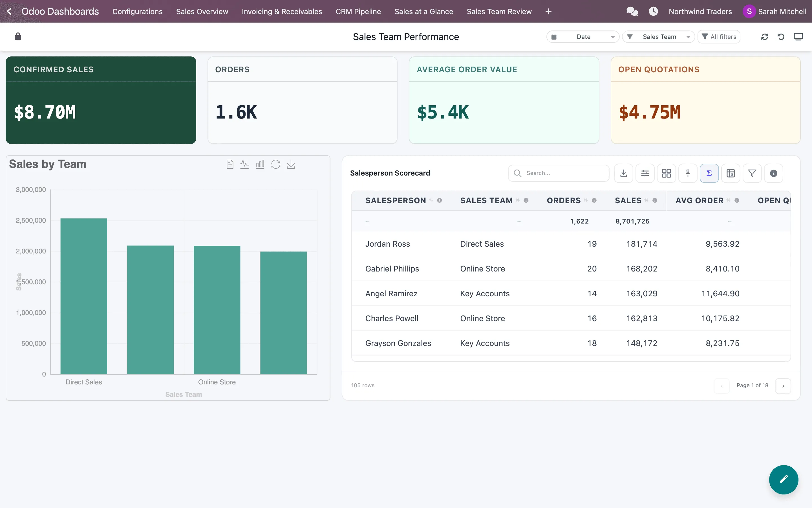Open the Configurations menu
This screenshot has width=812, height=508.
(138, 11)
